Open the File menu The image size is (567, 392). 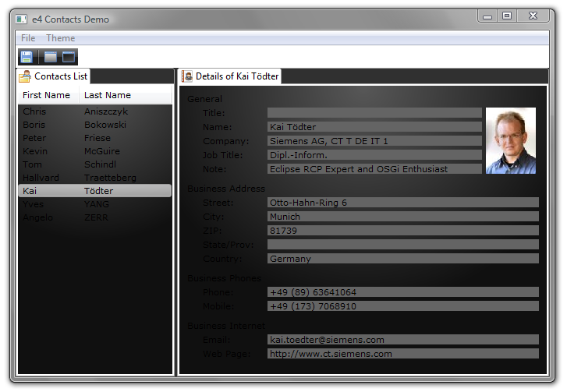[28, 38]
